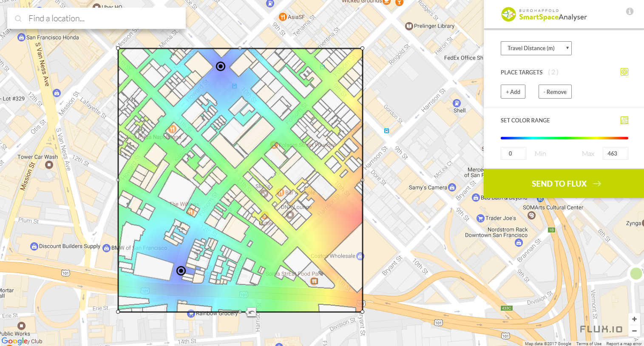Click the info icon at top right
This screenshot has height=346, width=644.
630,11
